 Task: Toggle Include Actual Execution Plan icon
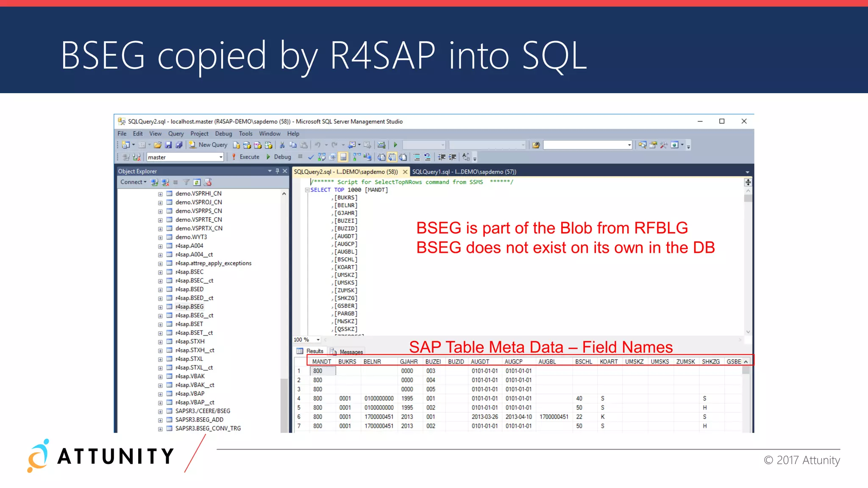pos(356,157)
